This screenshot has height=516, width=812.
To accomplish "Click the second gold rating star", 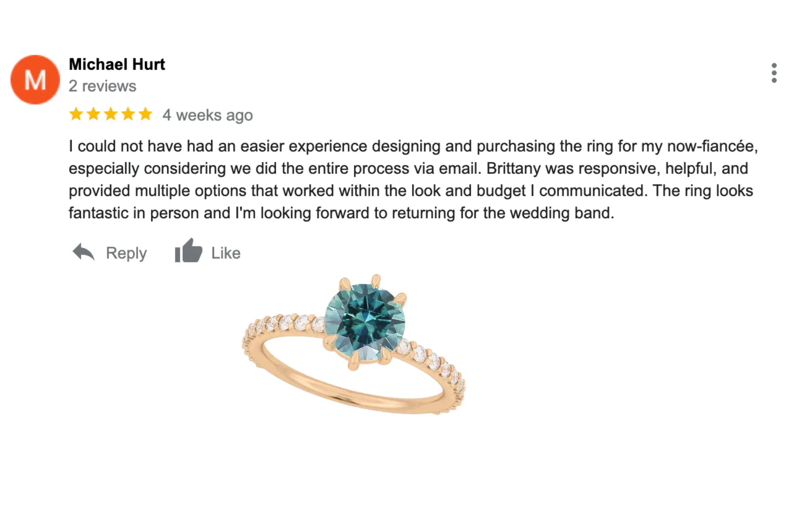I will 94,114.
